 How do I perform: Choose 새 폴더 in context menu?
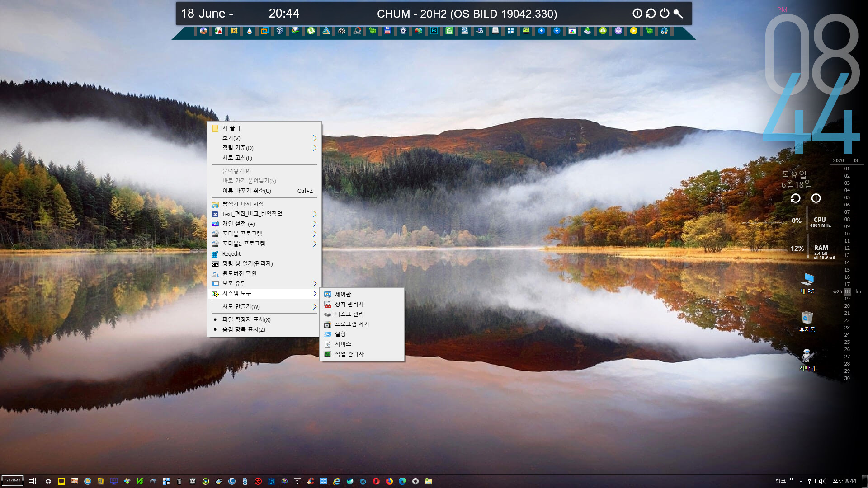click(264, 128)
